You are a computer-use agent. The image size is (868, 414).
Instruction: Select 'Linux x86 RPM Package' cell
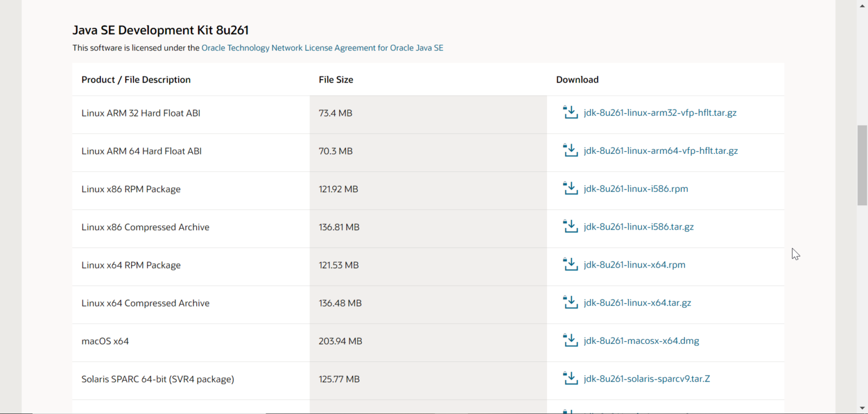[x=191, y=191]
